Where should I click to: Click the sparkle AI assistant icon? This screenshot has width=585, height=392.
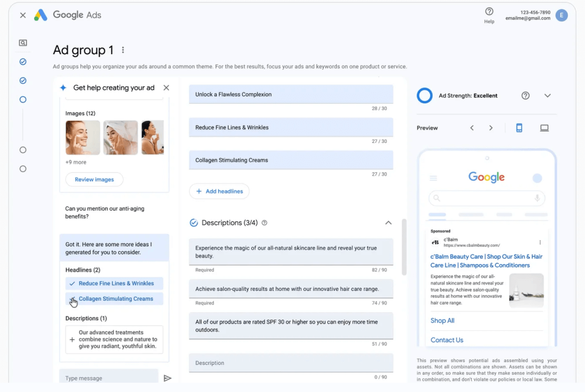coord(63,88)
